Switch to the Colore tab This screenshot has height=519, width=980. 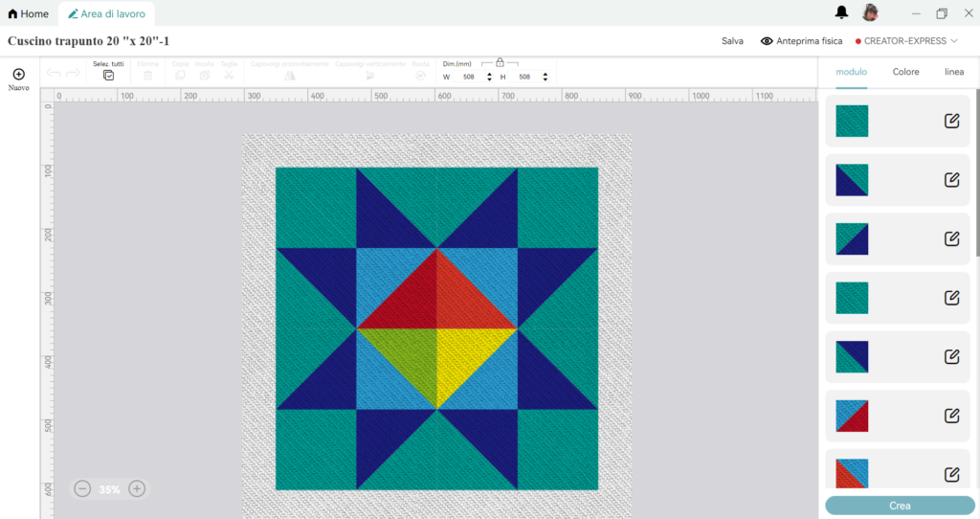tap(905, 72)
